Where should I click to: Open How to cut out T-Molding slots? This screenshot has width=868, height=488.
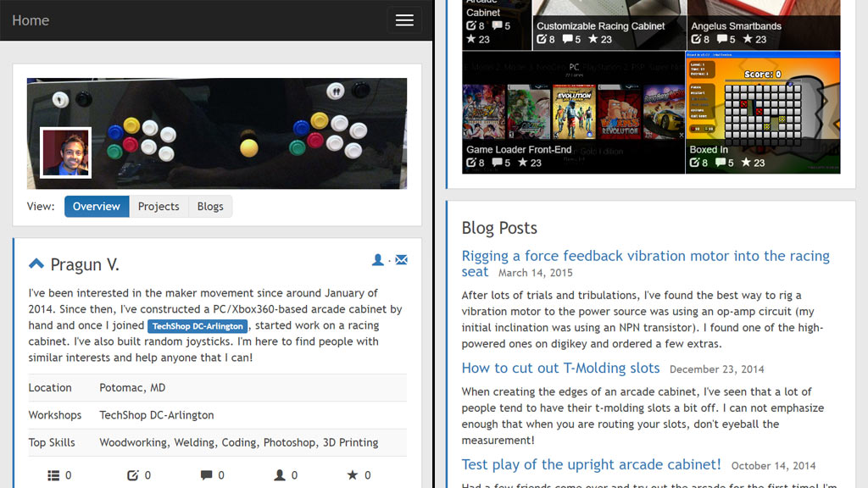[x=561, y=368]
